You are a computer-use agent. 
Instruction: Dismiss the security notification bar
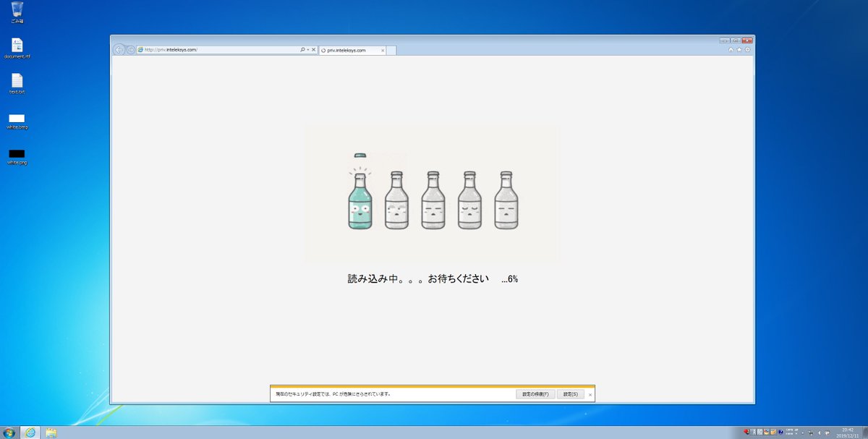point(590,394)
